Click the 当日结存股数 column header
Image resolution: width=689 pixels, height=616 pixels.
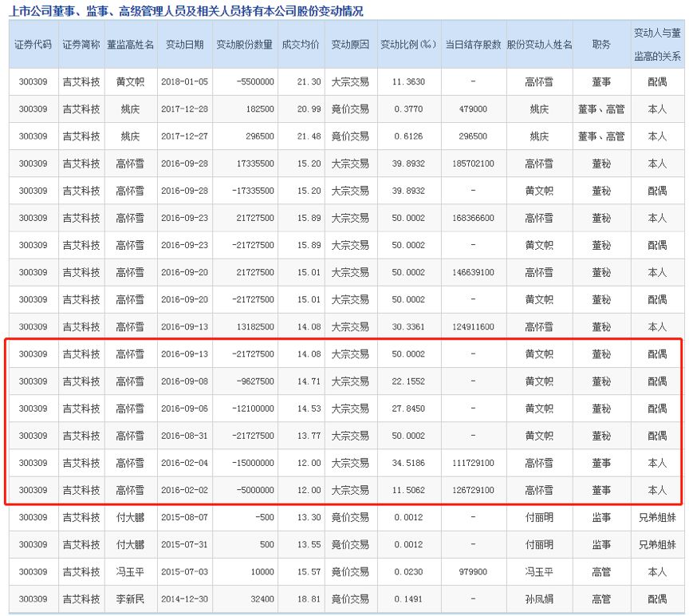point(473,45)
